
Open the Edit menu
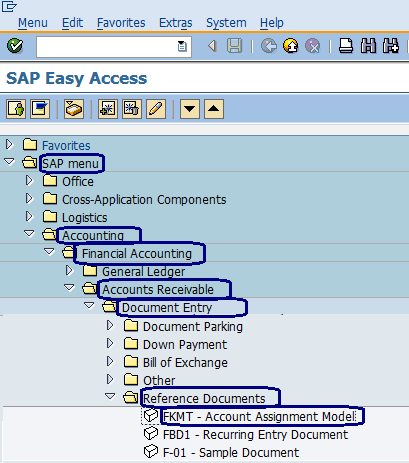coord(72,23)
